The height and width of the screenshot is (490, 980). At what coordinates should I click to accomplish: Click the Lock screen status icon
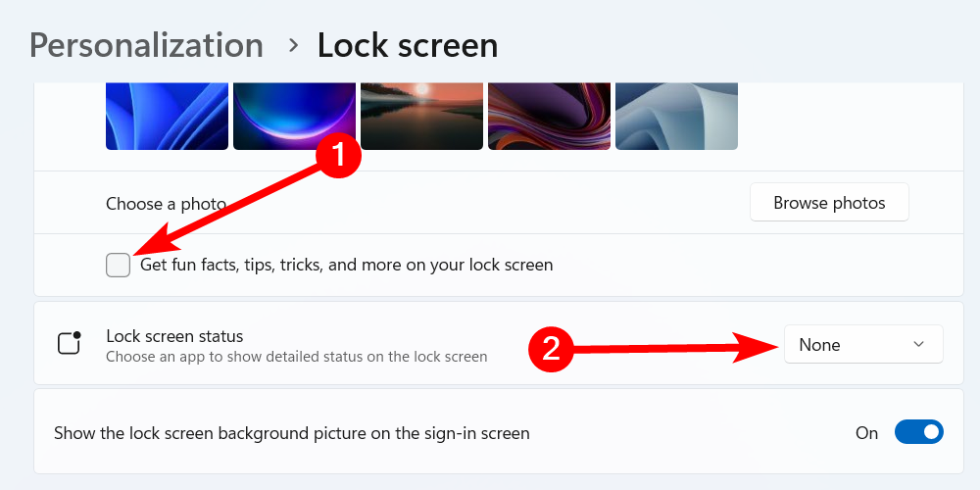(69, 343)
